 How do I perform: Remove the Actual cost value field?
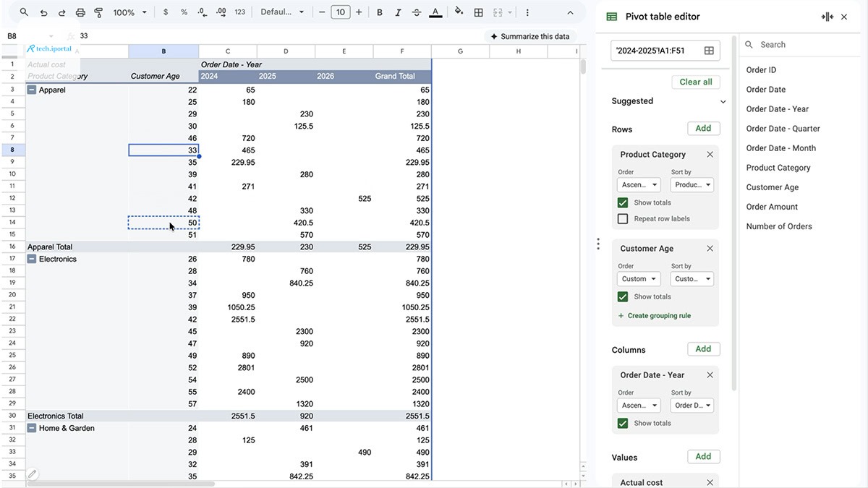pos(710,482)
